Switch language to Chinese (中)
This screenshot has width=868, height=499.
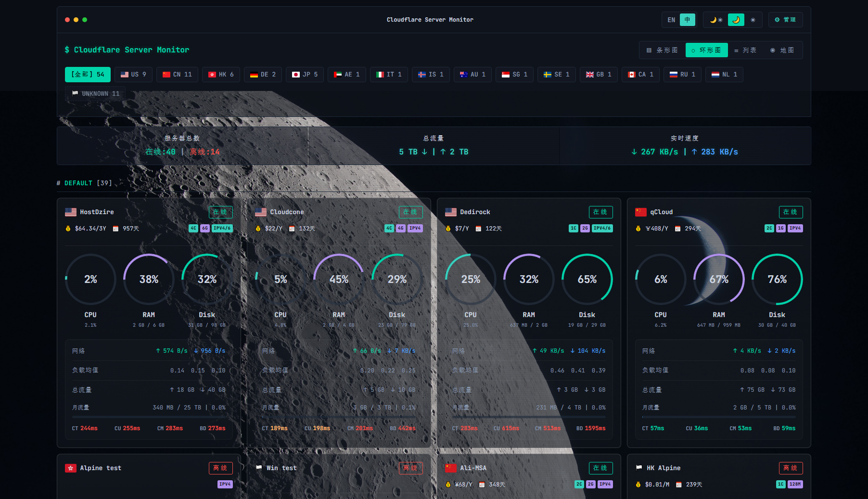[688, 20]
